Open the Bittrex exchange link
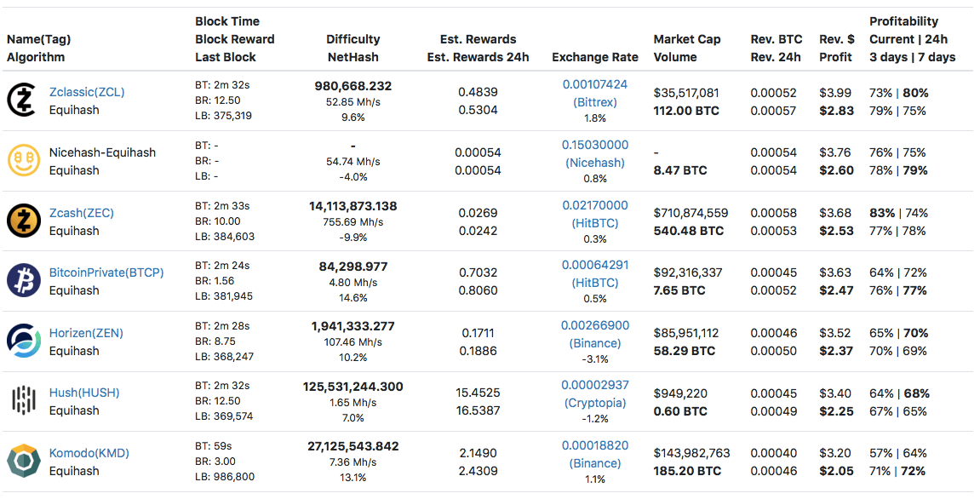 tap(594, 102)
